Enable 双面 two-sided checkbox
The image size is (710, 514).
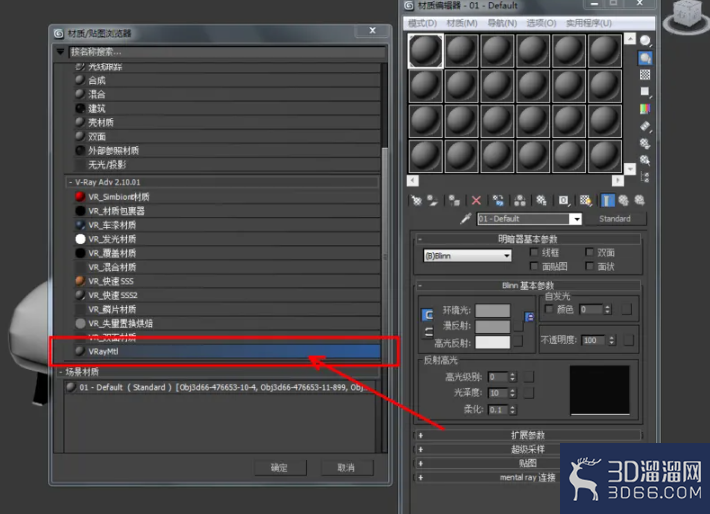pyautogui.click(x=589, y=252)
